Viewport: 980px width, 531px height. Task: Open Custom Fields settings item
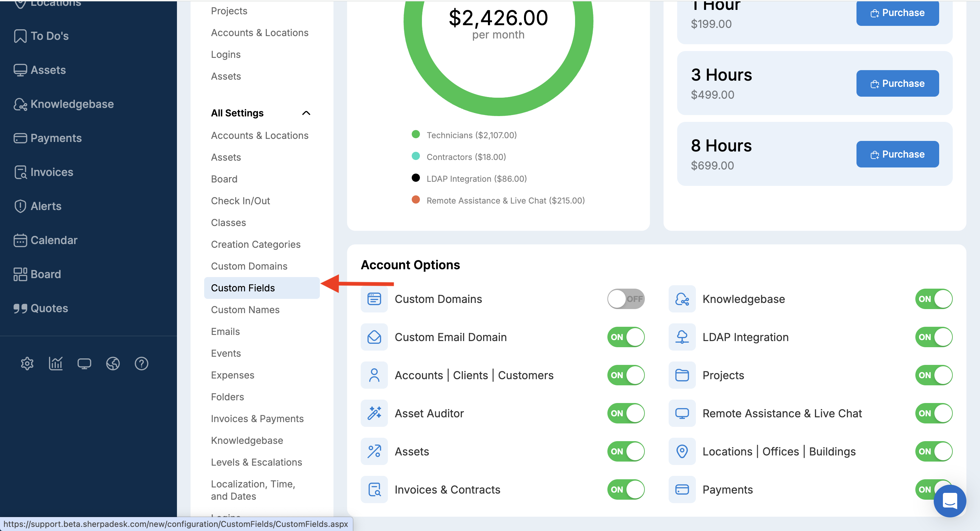click(x=243, y=288)
